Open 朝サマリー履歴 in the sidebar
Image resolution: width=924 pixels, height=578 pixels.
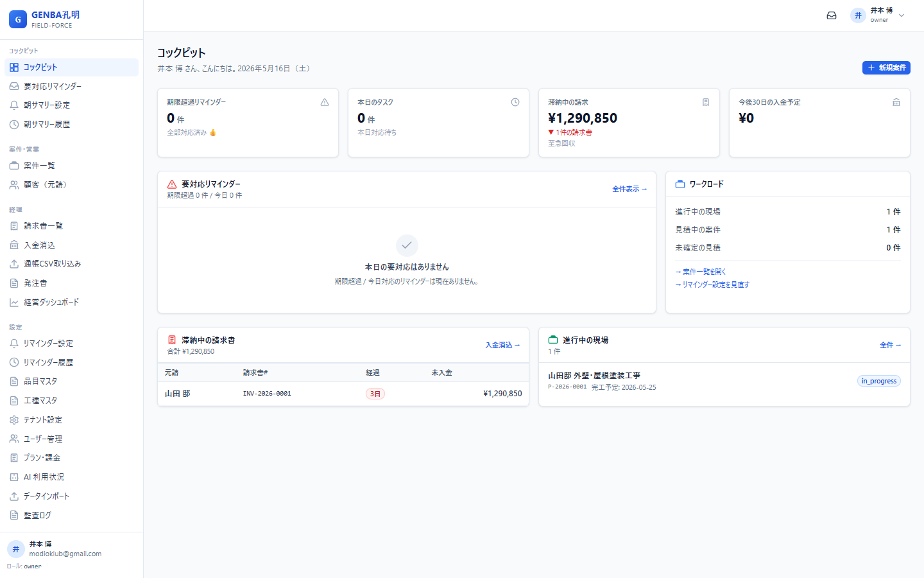[x=71, y=125]
